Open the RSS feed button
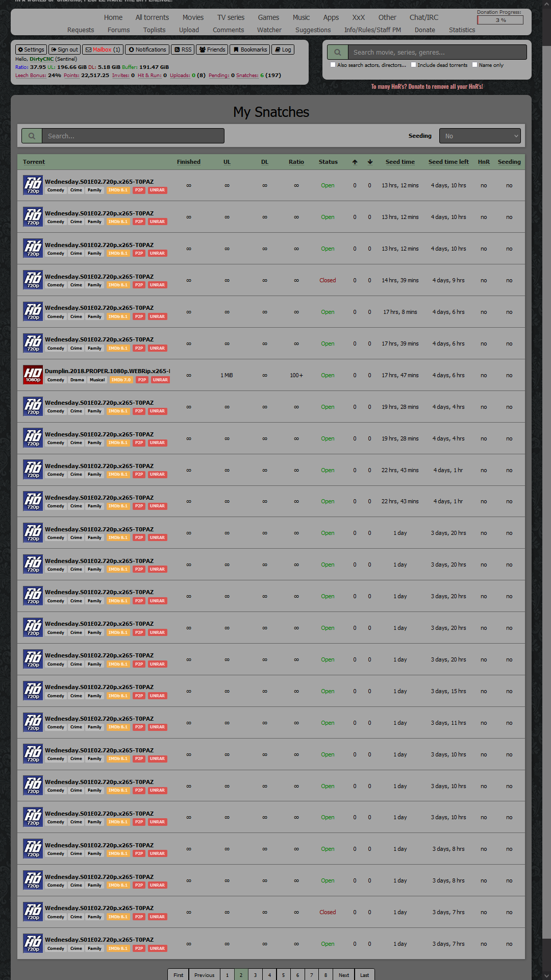 point(183,50)
